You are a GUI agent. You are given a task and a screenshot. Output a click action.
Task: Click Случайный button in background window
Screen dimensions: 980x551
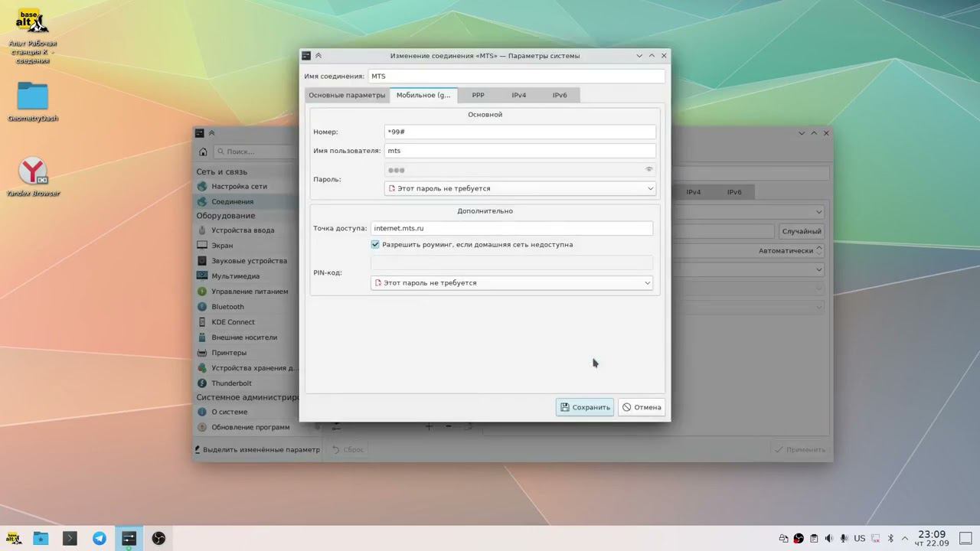(x=802, y=231)
